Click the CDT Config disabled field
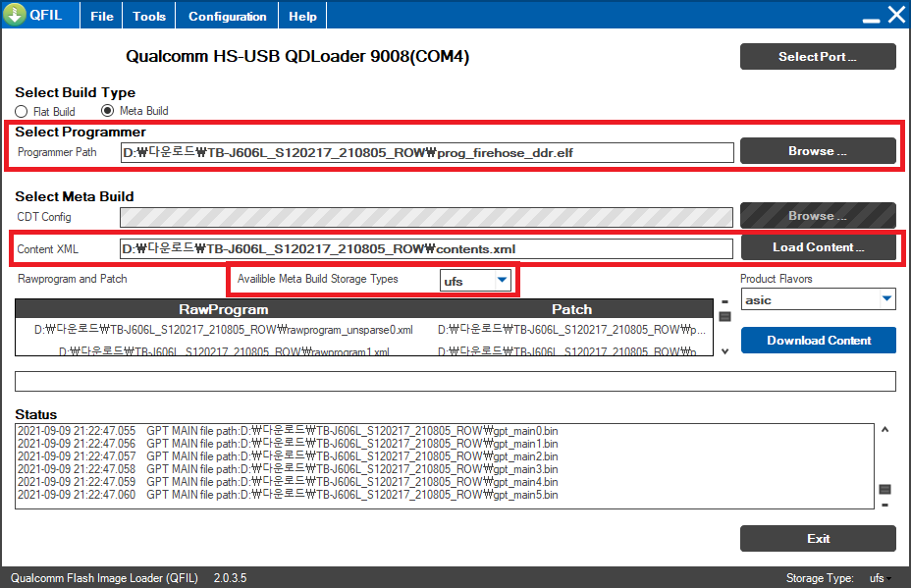 click(426, 217)
